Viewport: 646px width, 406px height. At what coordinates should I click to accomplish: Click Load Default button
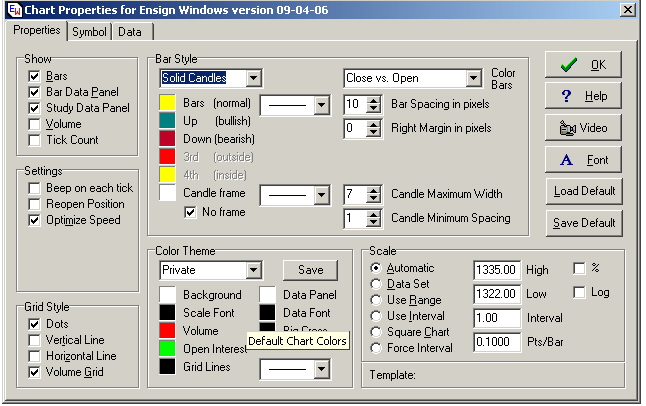pos(584,191)
